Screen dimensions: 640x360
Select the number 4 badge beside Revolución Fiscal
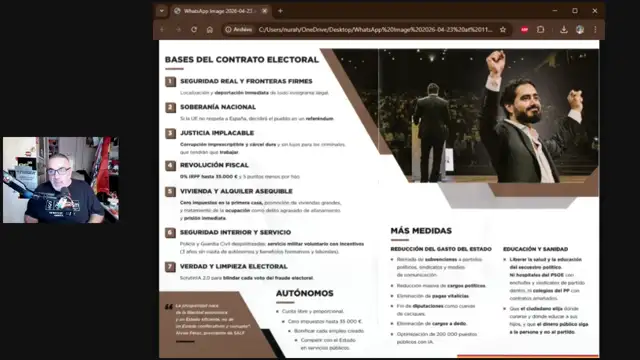(171, 166)
